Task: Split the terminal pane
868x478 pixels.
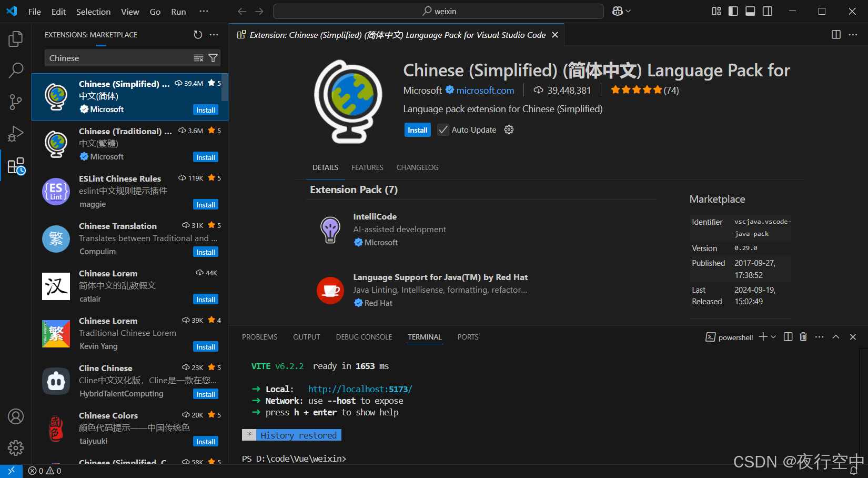Action: coord(788,337)
